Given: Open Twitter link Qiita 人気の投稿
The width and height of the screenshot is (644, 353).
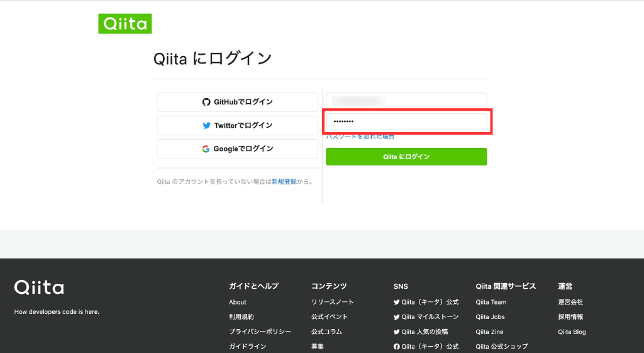Looking at the screenshot, I should click(x=421, y=332).
